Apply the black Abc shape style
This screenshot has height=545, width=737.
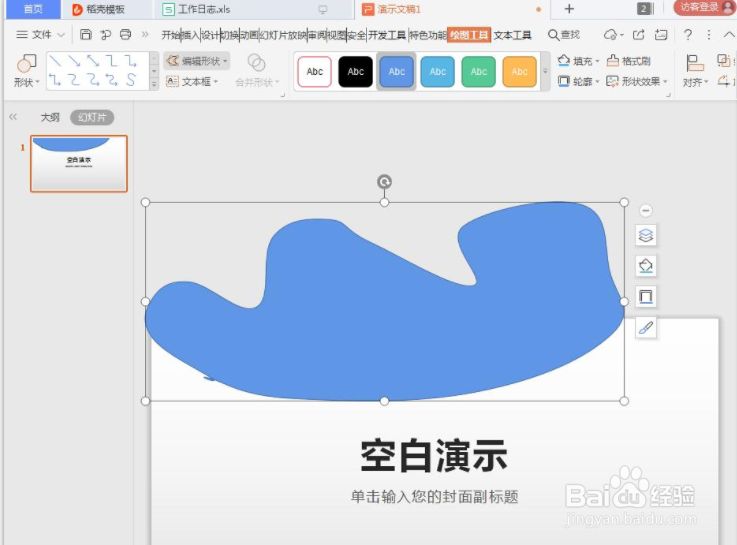(x=355, y=71)
